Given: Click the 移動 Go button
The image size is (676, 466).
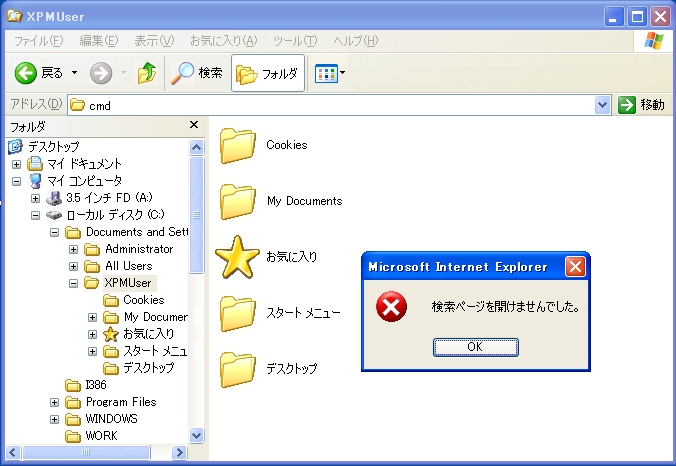Looking at the screenshot, I should click(641, 105).
